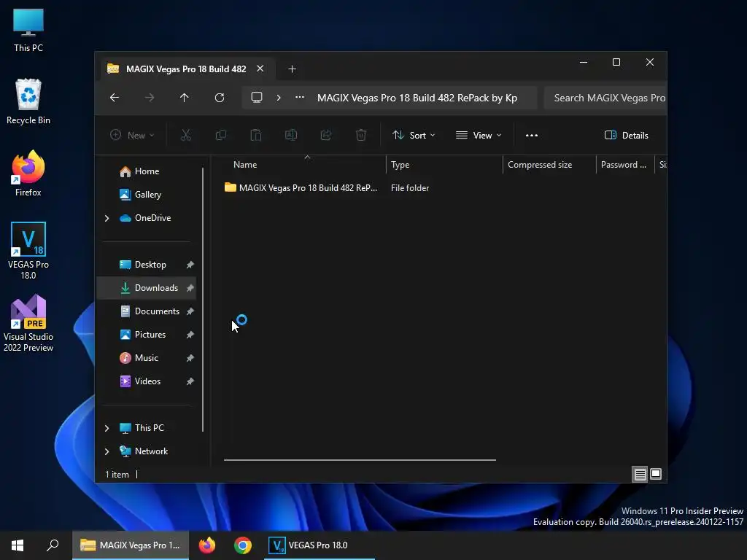747x560 pixels.
Task: Close the MAGIX Vegas Pro 18 tab
Action: pyautogui.click(x=260, y=69)
